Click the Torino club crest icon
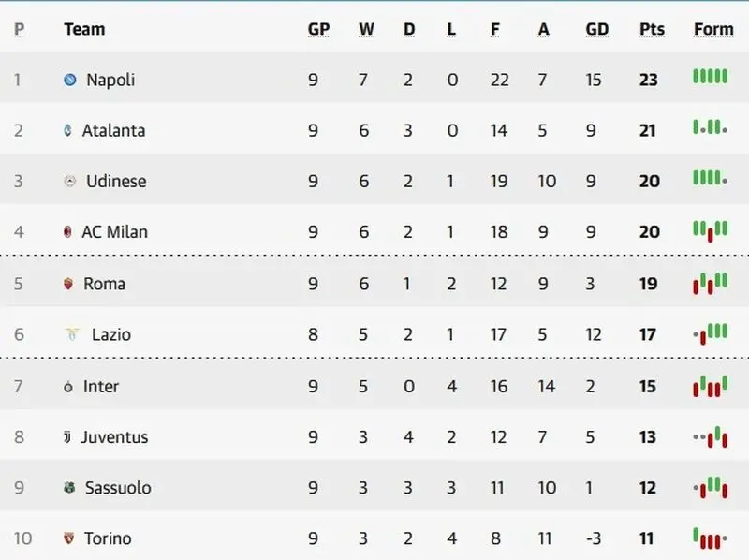This screenshot has width=749, height=560. [x=69, y=538]
